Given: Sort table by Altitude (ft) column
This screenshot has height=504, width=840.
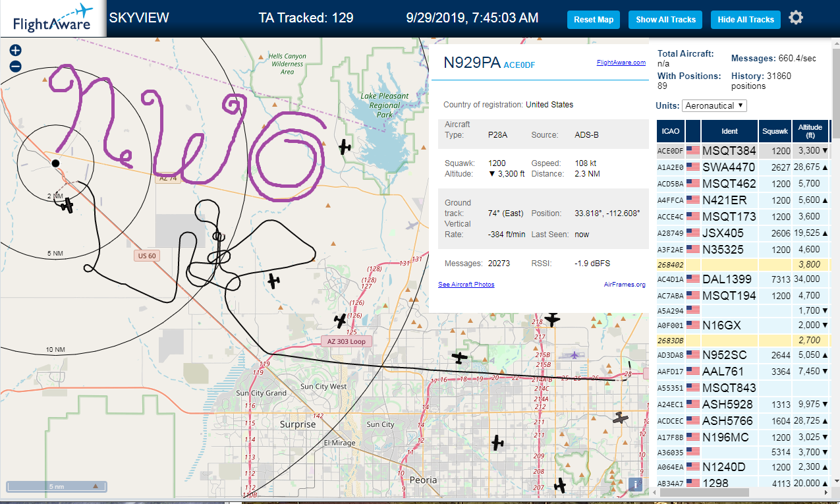Looking at the screenshot, I should (x=810, y=131).
